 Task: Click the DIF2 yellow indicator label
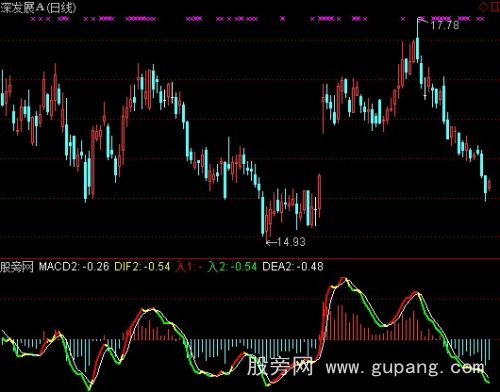142,267
